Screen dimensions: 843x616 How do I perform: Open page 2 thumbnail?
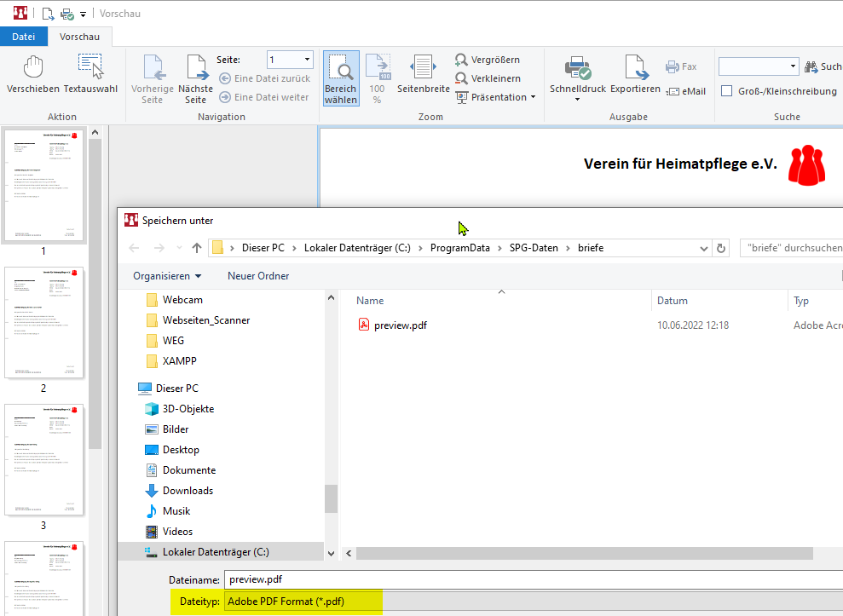pos(44,323)
